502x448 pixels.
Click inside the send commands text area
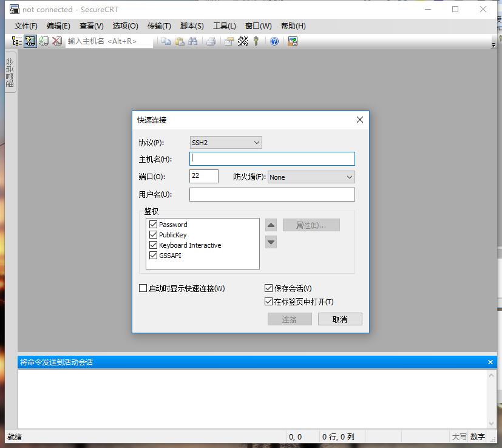(x=253, y=399)
